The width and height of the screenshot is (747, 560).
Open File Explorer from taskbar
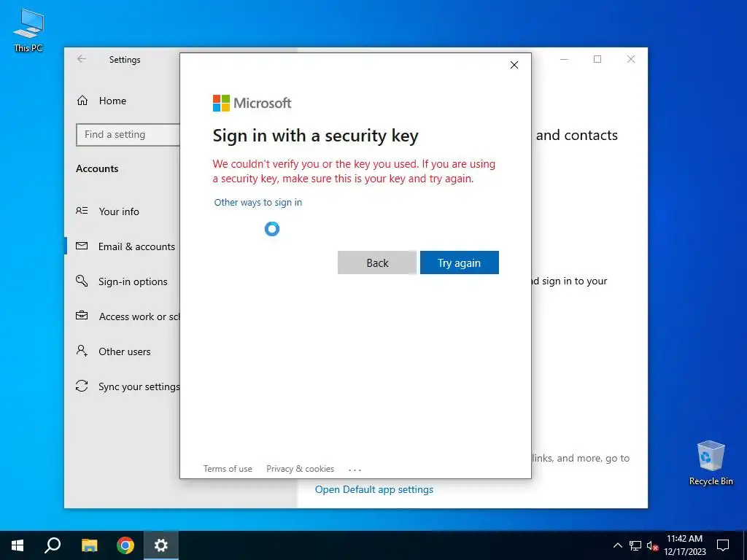(89, 545)
